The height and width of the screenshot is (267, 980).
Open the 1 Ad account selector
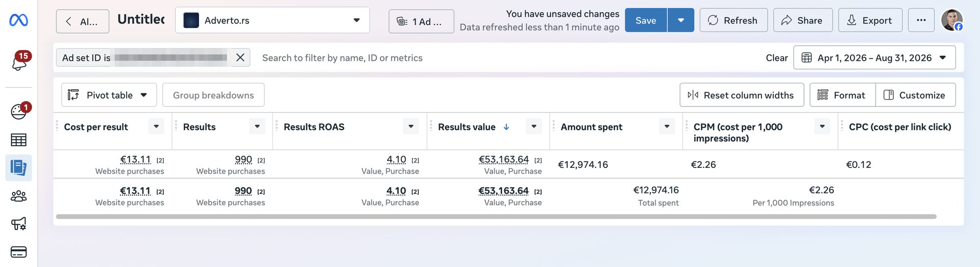coord(421,21)
